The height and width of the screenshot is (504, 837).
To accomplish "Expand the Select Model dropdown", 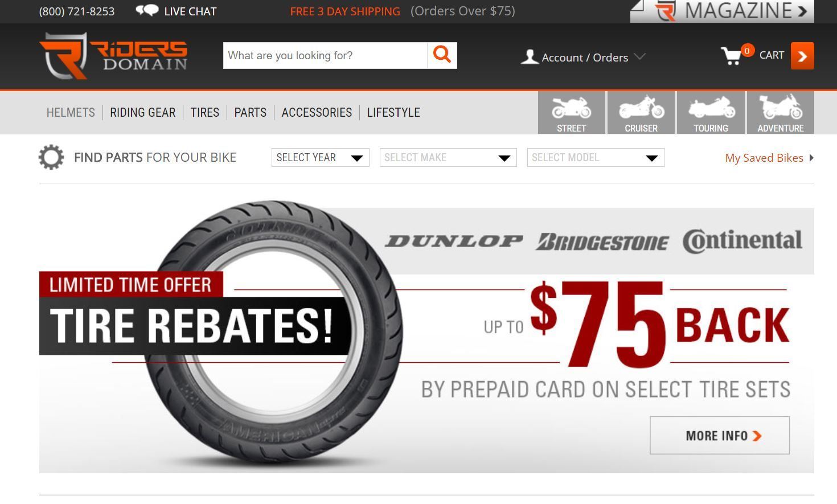I will click(596, 158).
